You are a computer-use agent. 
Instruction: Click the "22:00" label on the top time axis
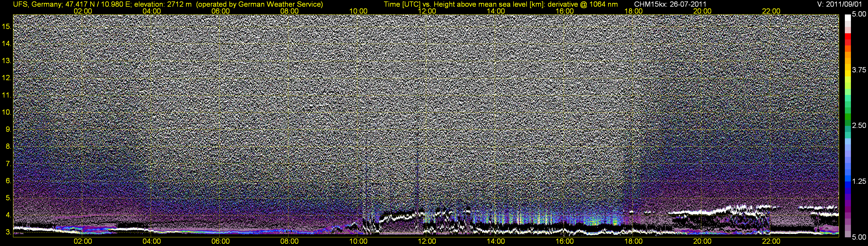pos(771,11)
